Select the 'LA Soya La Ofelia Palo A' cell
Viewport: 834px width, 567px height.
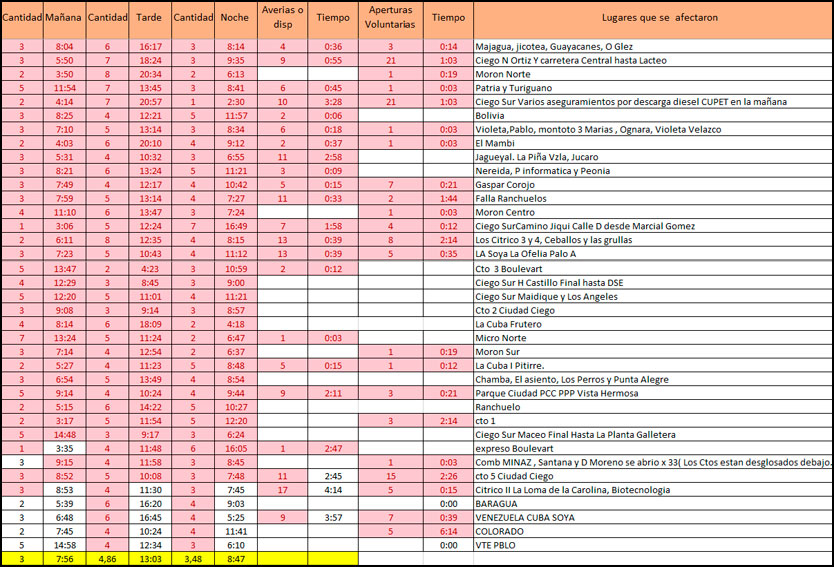click(653, 254)
